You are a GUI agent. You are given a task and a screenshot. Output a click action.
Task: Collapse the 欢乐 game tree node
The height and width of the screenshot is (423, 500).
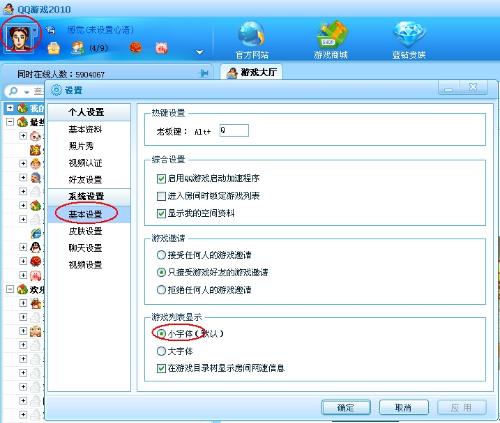[10, 289]
